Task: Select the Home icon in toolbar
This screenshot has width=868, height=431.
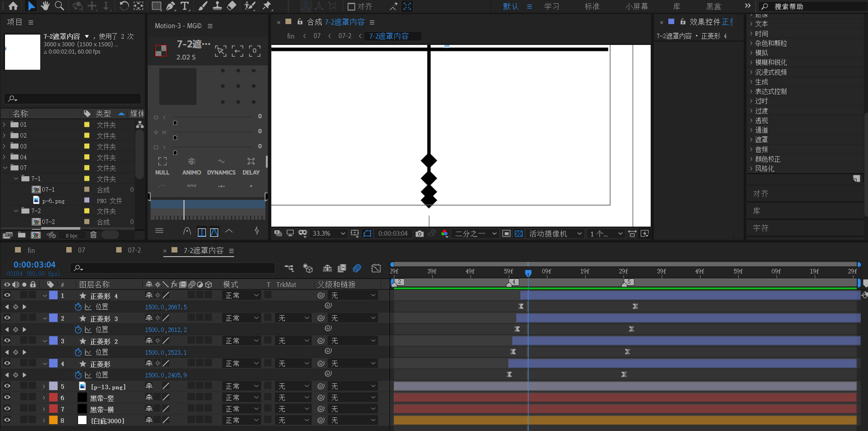Action: (13, 6)
